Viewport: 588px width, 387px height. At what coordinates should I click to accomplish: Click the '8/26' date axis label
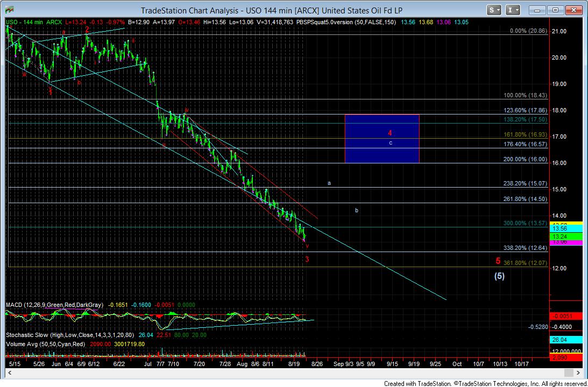[317, 364]
